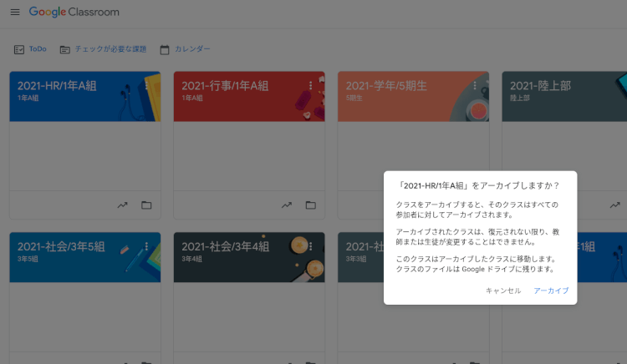Open three-dot menu on 2021-HR/1年A組 card
Screen dimensions: 627x364
coord(146,85)
